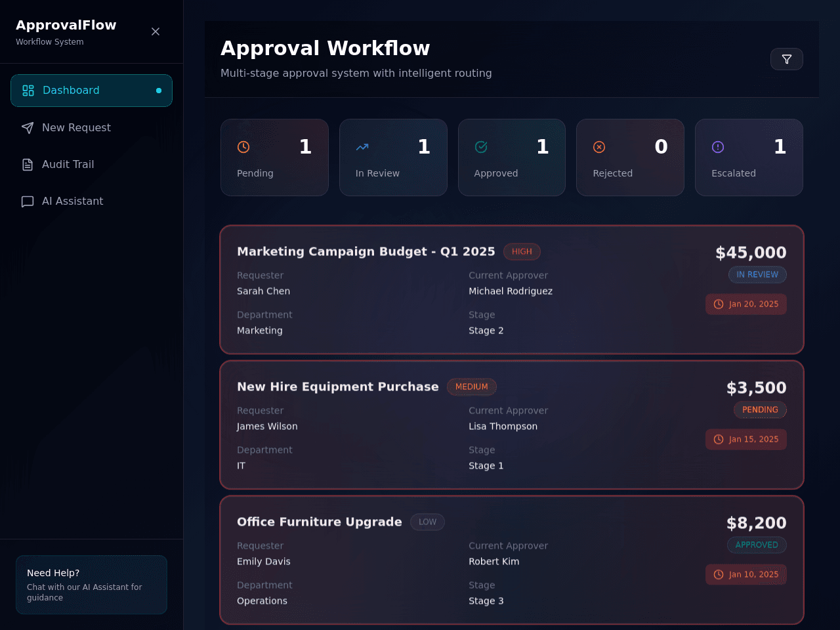This screenshot has width=840, height=630.
Task: Click the AI Assistant chat bubble icon
Action: tap(28, 201)
